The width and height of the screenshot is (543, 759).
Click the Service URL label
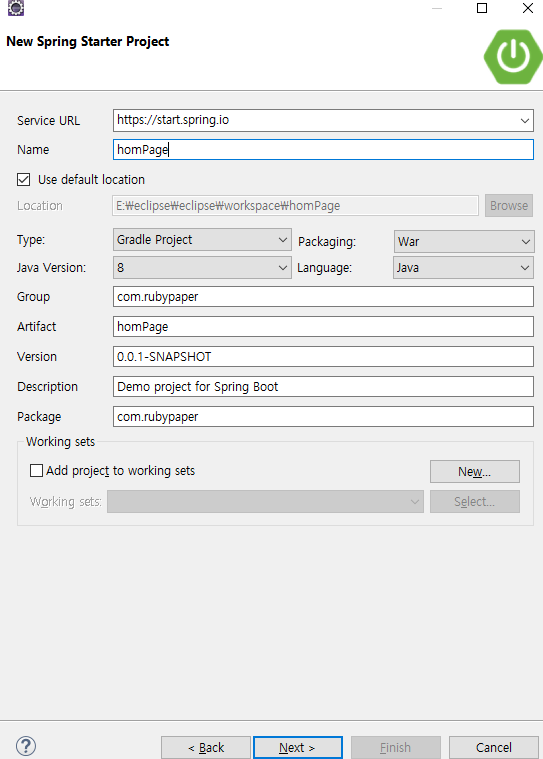tap(48, 121)
